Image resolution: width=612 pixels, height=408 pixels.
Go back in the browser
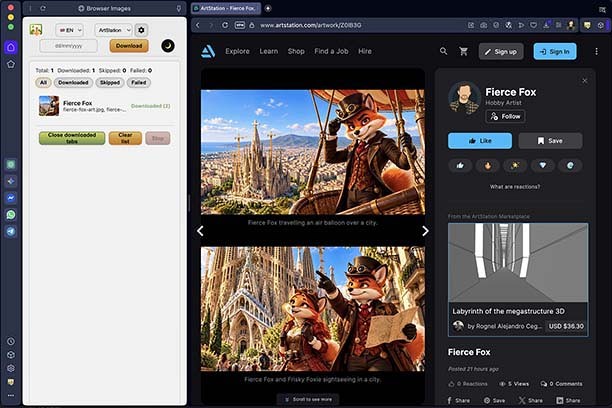click(x=198, y=25)
